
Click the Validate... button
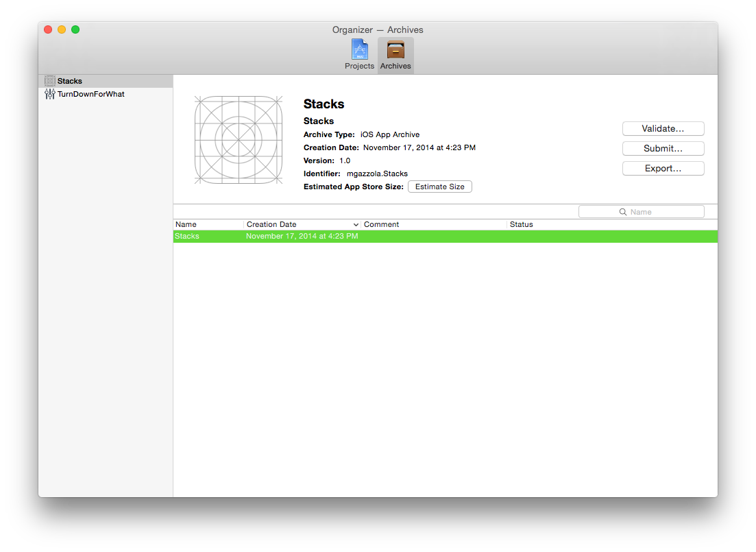(663, 129)
